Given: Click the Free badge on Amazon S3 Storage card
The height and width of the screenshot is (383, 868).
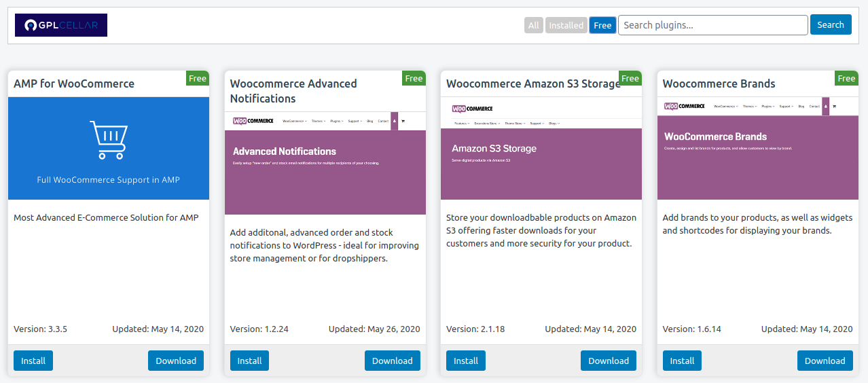Looking at the screenshot, I should click(630, 78).
